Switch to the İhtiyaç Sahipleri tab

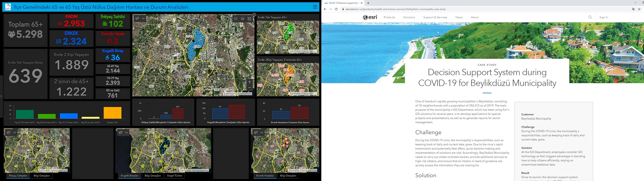pyautogui.click(x=18, y=176)
